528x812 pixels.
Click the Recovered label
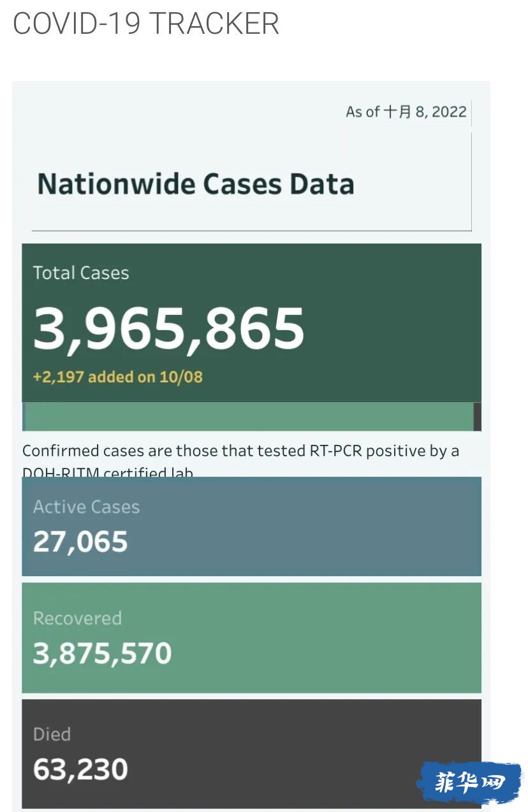(77, 618)
